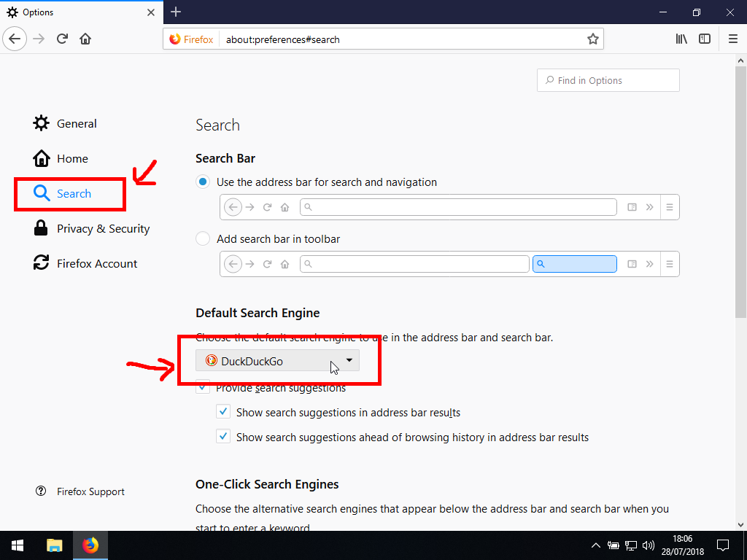Open the Firefox Support link
The height and width of the screenshot is (560, 747).
coord(80,491)
